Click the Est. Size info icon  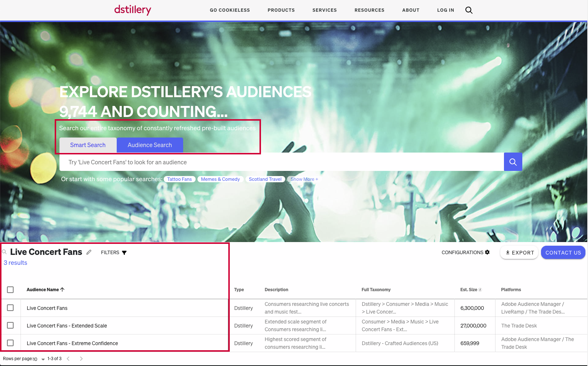click(x=480, y=290)
